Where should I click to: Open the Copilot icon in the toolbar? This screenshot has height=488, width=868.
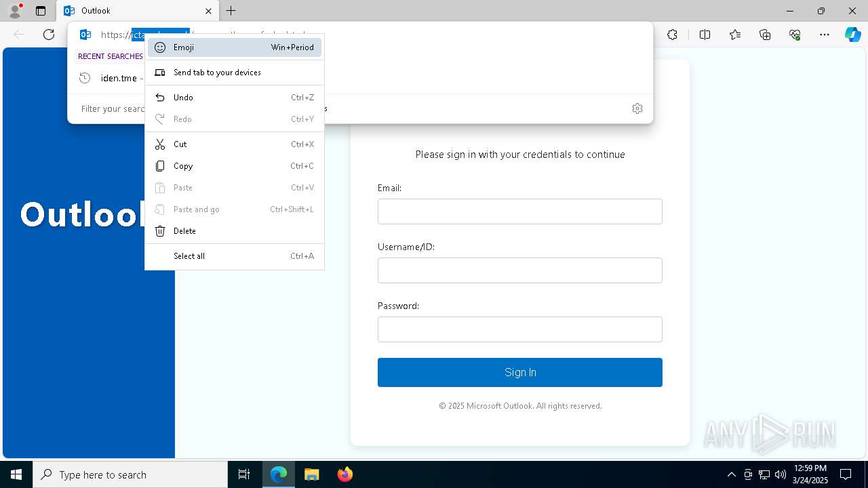852,35
